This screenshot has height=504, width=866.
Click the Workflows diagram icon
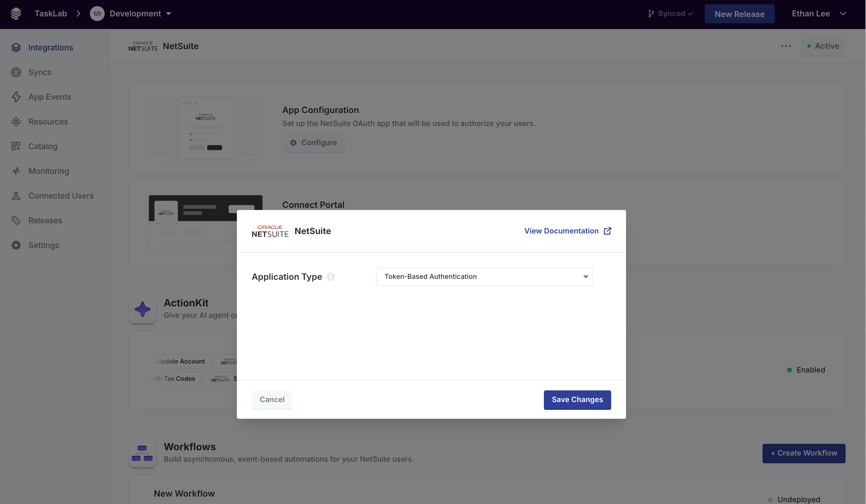pos(142,453)
